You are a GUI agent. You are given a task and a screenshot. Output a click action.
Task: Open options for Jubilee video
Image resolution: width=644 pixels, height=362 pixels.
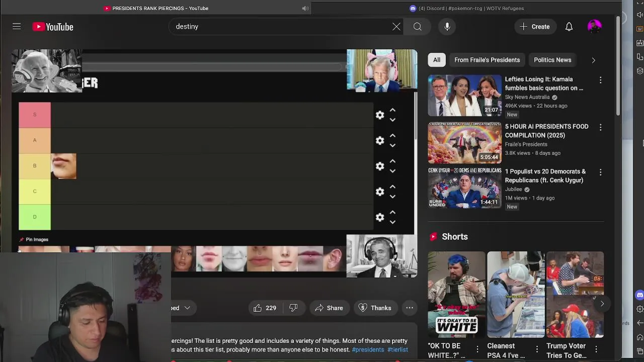click(x=600, y=172)
